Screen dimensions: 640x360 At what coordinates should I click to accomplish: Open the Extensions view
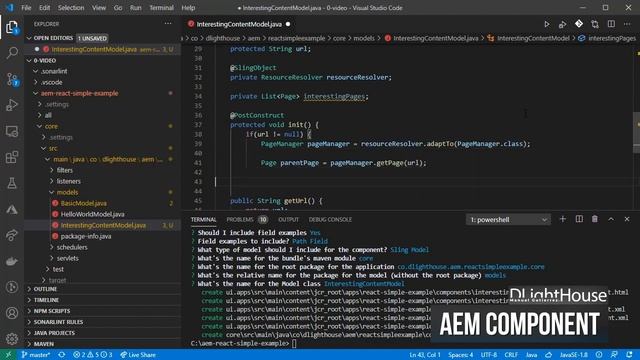[x=12, y=157]
